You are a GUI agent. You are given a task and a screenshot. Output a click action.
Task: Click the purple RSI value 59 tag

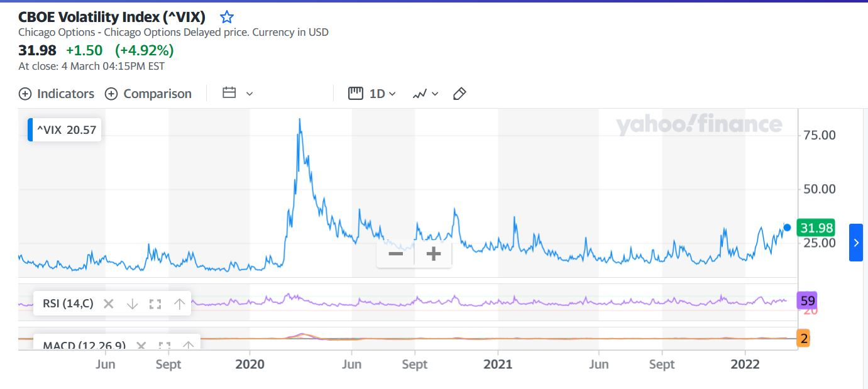click(x=807, y=300)
